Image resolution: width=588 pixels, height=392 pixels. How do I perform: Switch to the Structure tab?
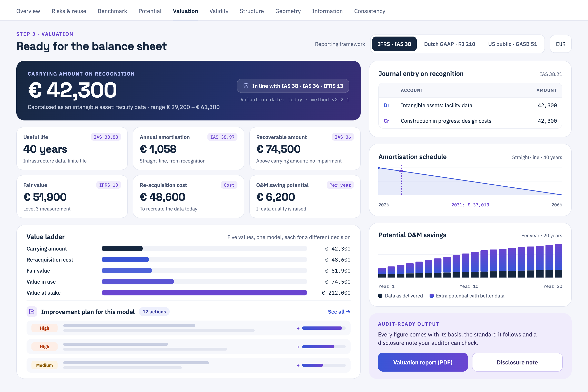point(252,11)
